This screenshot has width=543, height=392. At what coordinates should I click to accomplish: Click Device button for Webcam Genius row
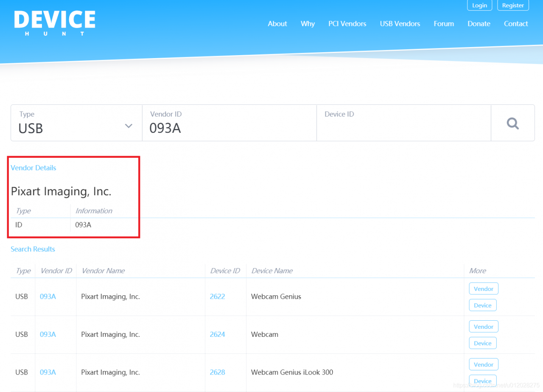pyautogui.click(x=483, y=305)
